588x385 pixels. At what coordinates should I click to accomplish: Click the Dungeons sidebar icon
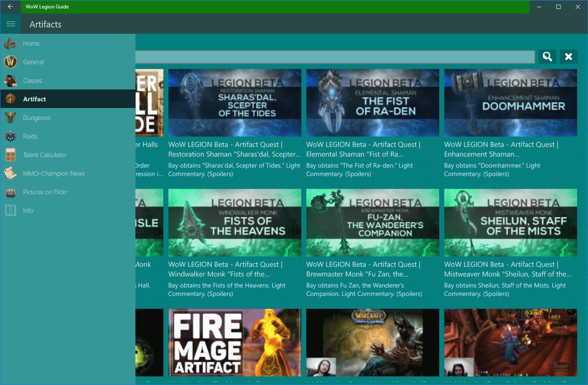(11, 118)
